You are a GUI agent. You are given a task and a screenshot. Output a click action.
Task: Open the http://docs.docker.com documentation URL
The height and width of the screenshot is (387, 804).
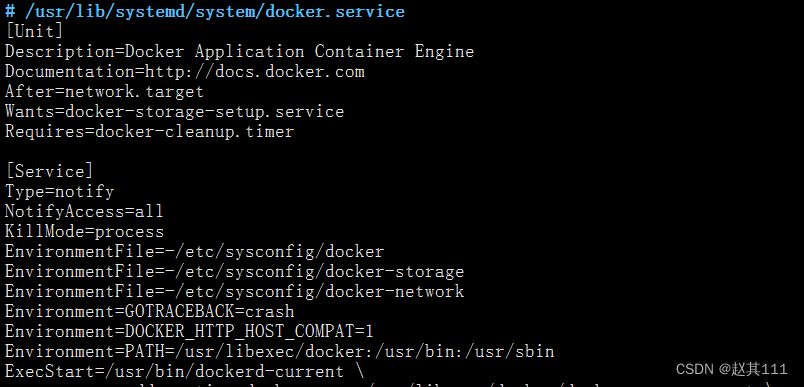coord(255,71)
